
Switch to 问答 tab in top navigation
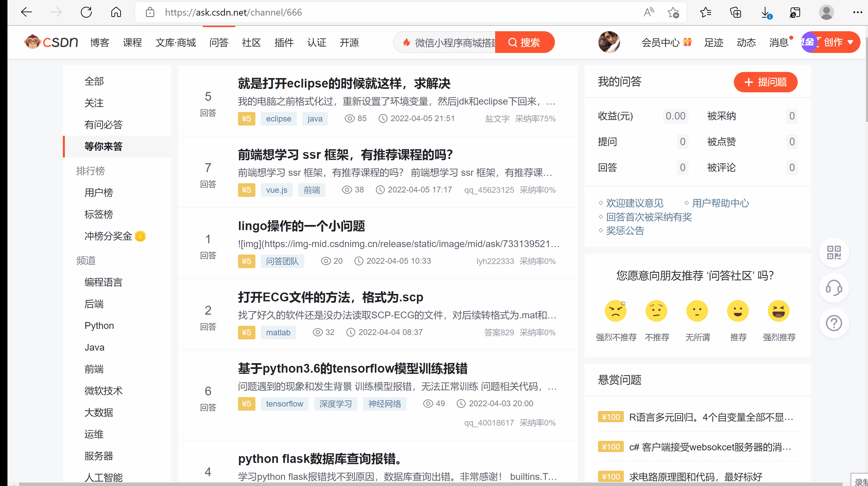[x=219, y=42]
